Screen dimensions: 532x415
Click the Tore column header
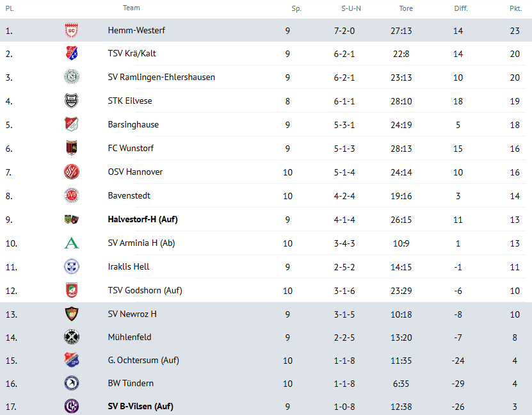[406, 9]
